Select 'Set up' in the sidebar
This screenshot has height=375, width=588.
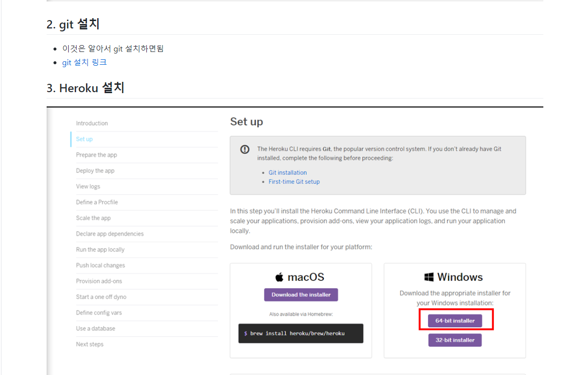(x=84, y=139)
